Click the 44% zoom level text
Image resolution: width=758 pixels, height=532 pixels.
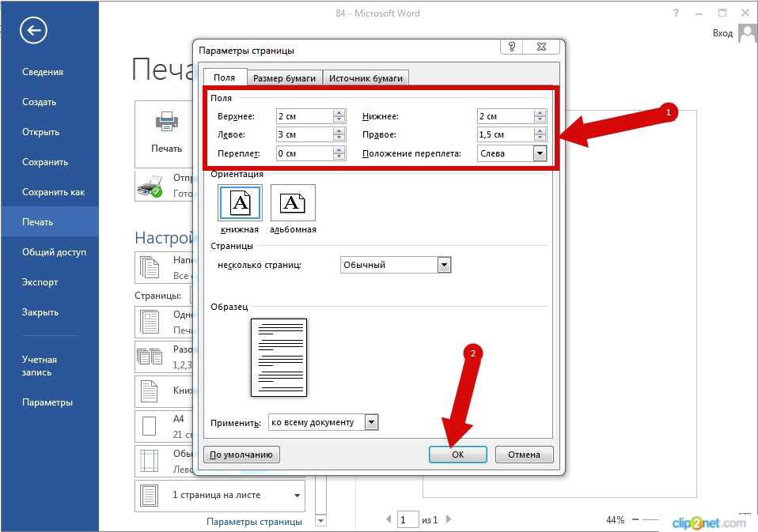coord(615,519)
